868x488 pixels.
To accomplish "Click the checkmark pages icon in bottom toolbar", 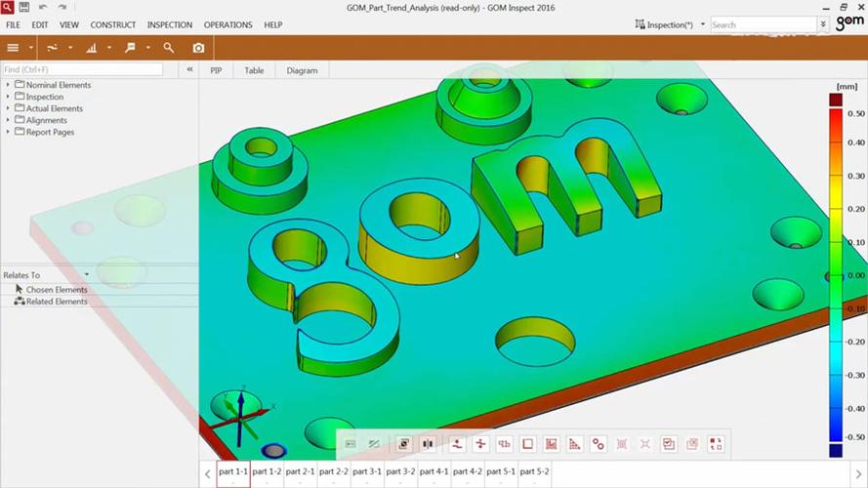I will tap(669, 444).
